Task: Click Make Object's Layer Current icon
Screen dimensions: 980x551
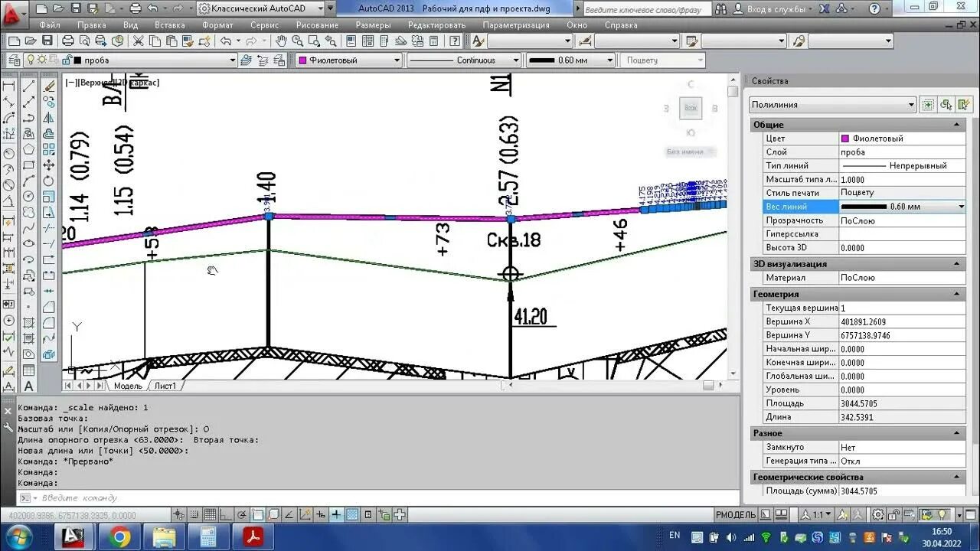Action: coord(245,60)
